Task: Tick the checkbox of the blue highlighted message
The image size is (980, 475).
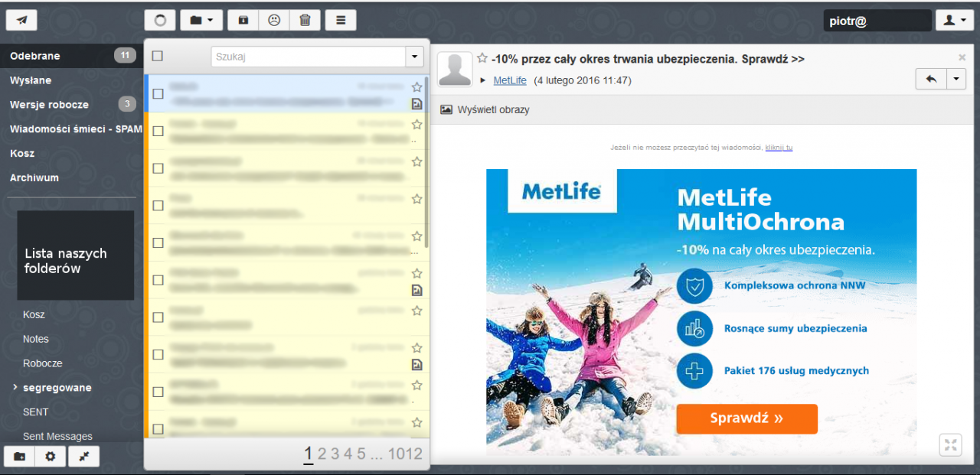Action: [158, 93]
